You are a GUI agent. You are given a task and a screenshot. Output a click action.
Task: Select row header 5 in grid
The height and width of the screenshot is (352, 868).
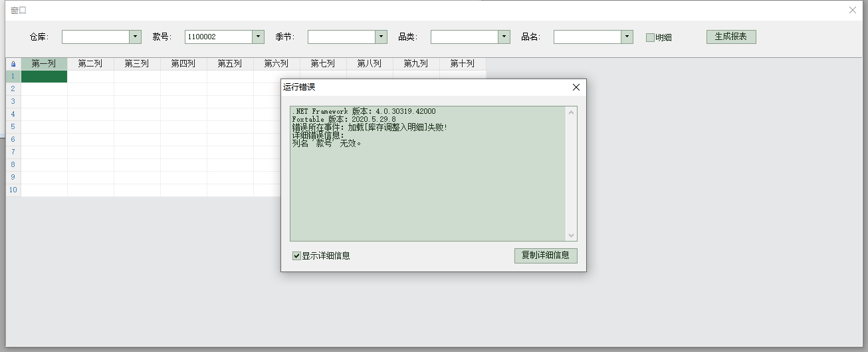pyautogui.click(x=13, y=127)
